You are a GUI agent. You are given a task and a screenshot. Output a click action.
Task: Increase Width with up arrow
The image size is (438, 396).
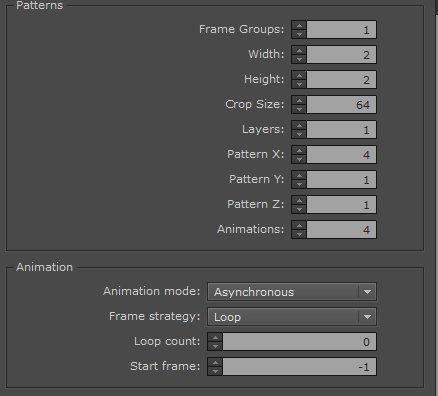point(299,50)
